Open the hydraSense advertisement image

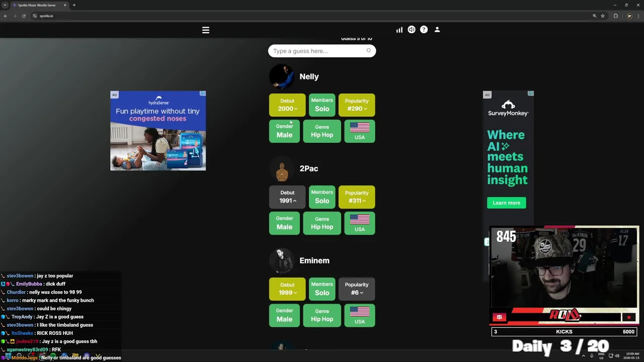(x=158, y=131)
